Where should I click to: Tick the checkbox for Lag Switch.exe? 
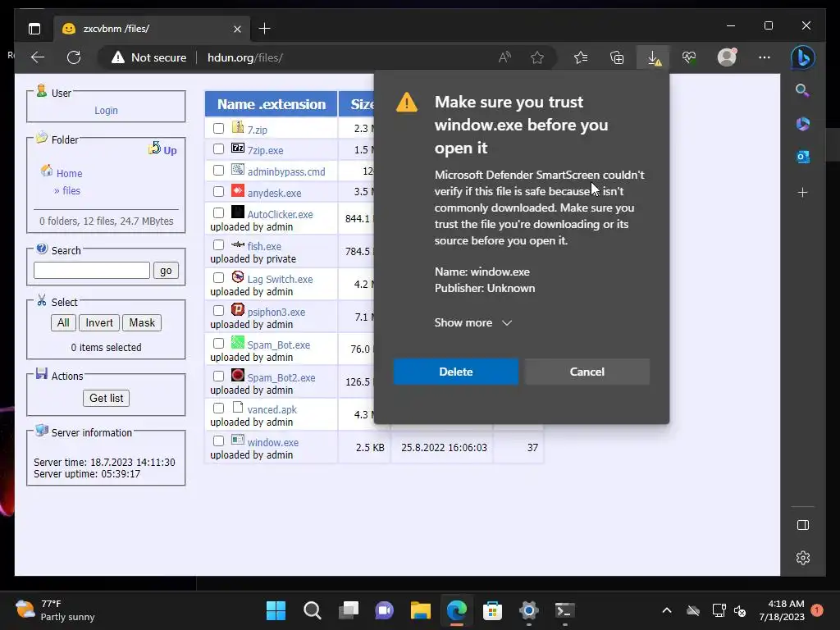click(218, 277)
